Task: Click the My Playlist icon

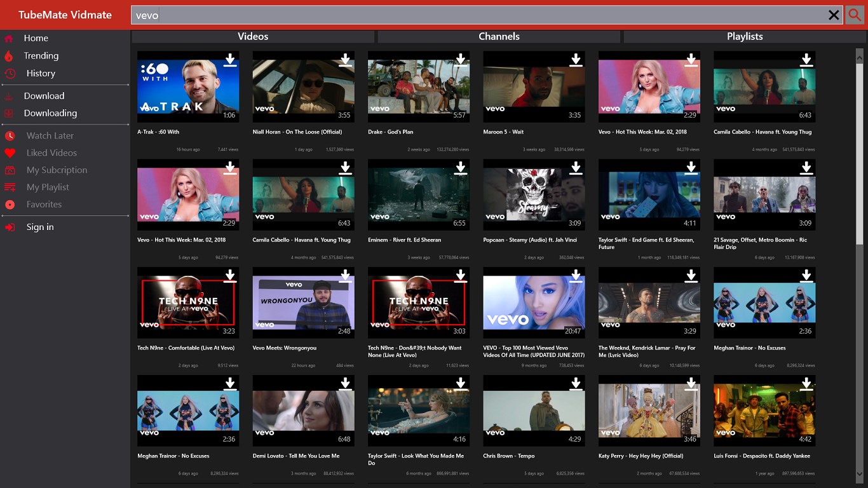Action: (x=10, y=187)
